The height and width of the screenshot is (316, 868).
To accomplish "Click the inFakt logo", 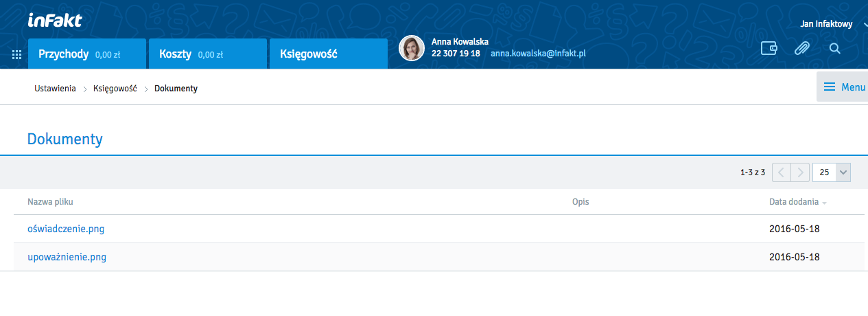I will pyautogui.click(x=55, y=20).
